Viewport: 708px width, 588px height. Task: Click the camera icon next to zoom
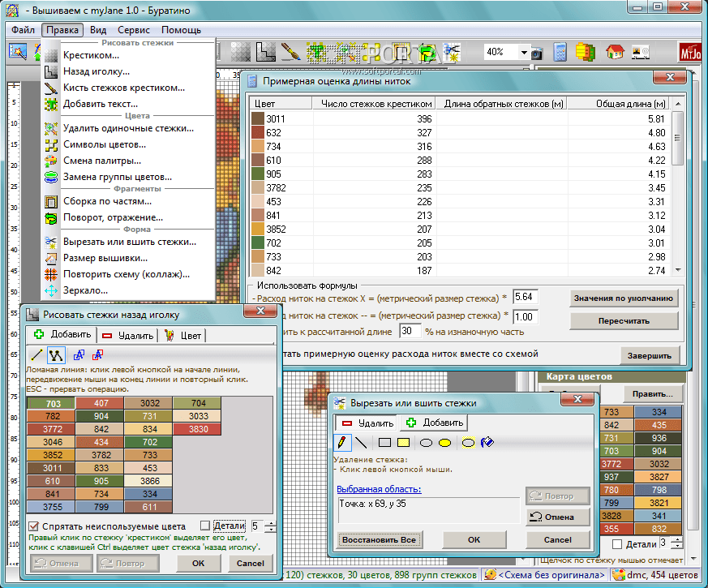coord(536,54)
